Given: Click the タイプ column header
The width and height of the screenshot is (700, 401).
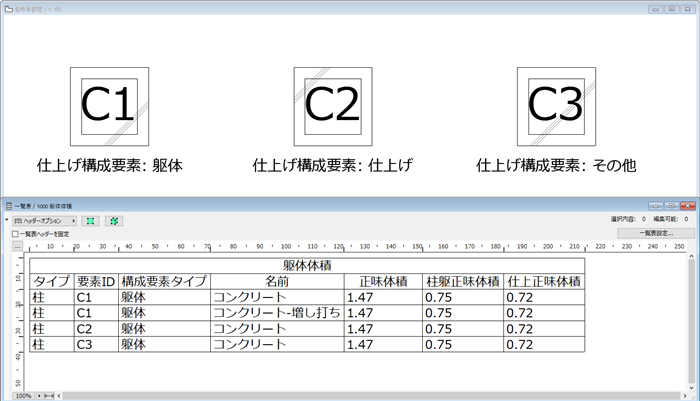Looking at the screenshot, I should tap(52, 281).
